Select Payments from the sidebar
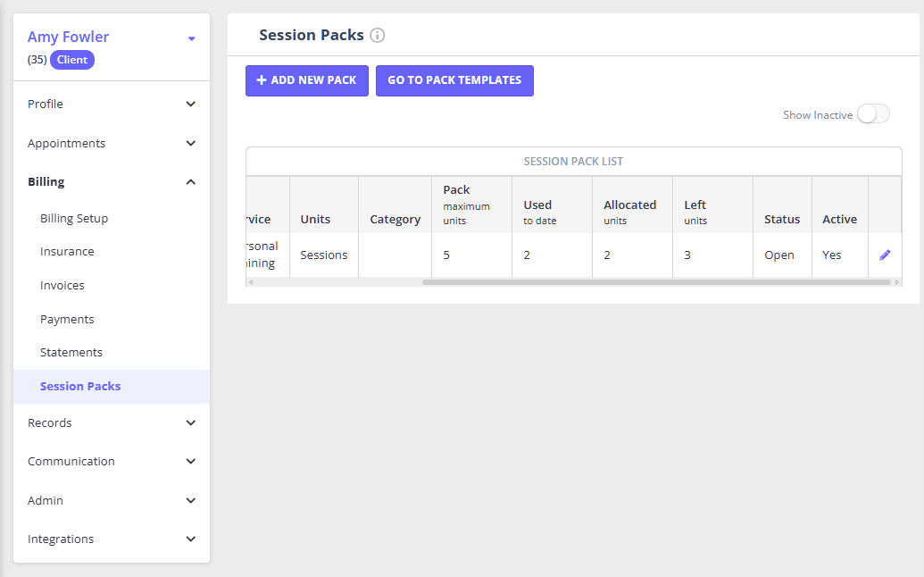Viewport: 924px width, 577px height. (x=67, y=320)
